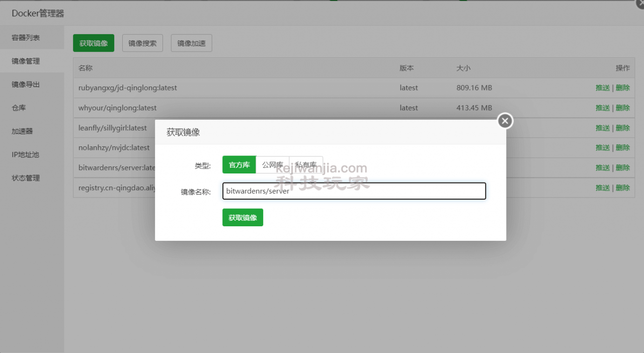Click 推送 for the nolanhzy/nvjdc image

(603, 147)
